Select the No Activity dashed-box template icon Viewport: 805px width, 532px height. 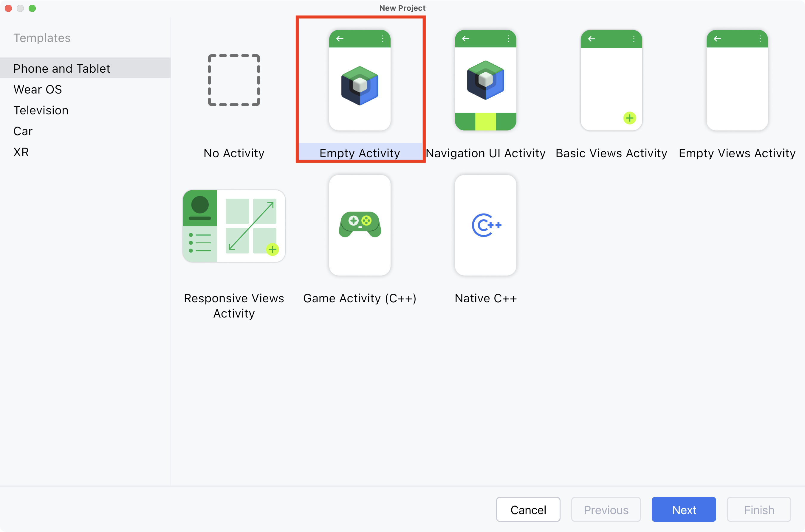tap(234, 80)
